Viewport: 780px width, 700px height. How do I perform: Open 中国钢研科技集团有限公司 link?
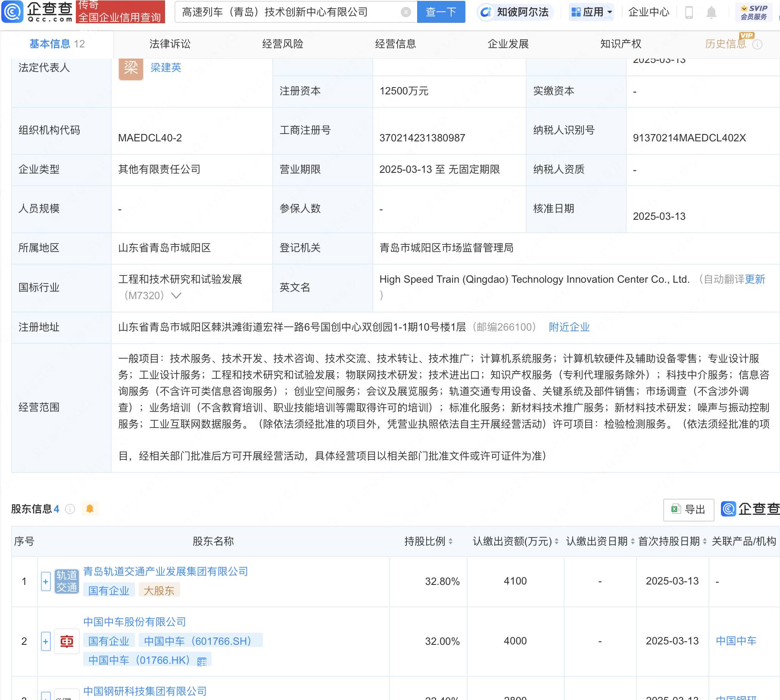(145, 691)
